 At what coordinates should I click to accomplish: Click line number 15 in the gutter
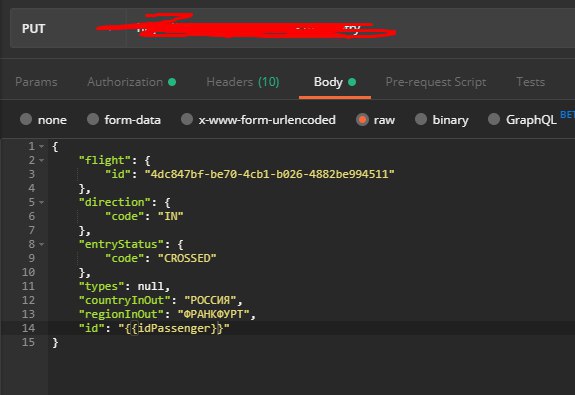(28, 342)
